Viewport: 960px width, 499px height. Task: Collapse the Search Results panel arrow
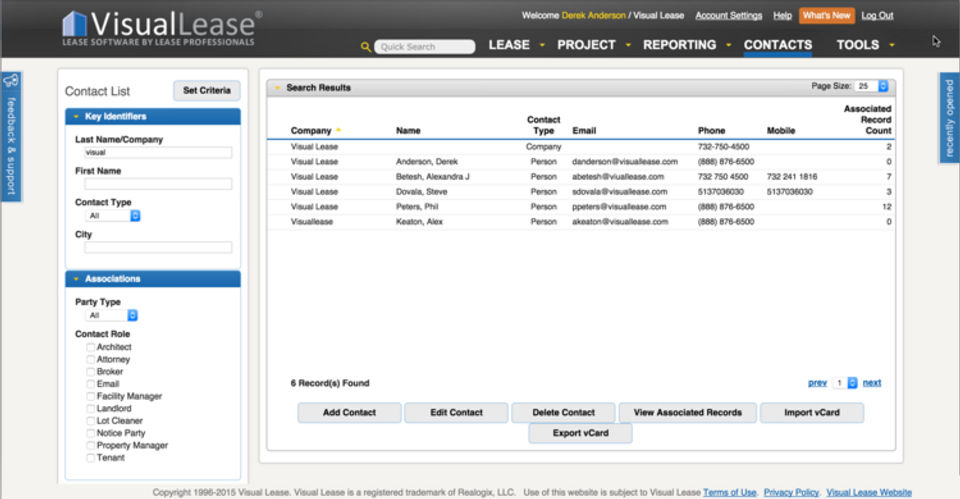(278, 88)
